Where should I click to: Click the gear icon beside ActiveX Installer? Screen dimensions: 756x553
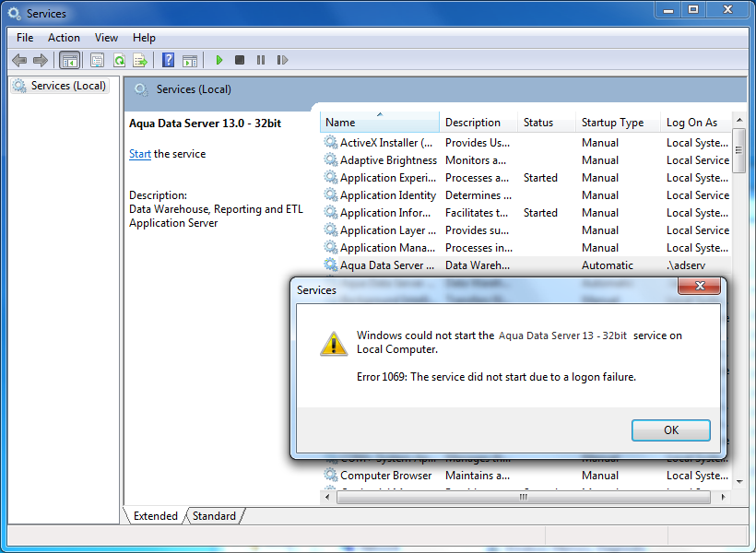(x=330, y=142)
